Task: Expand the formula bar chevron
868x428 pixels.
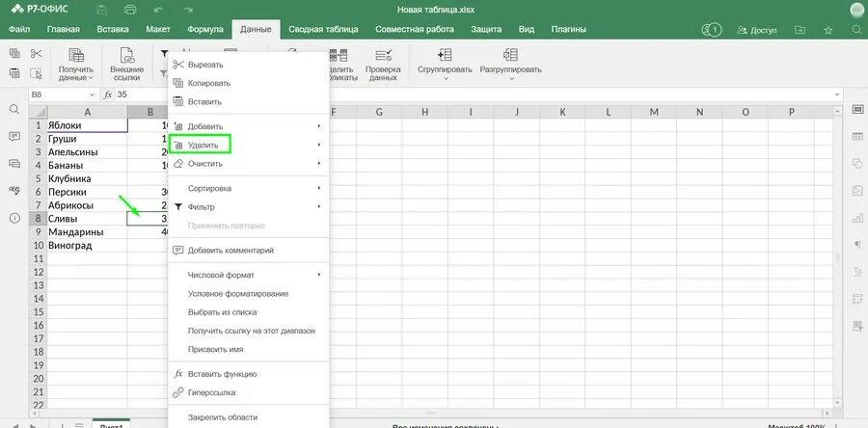Action: click(x=837, y=95)
